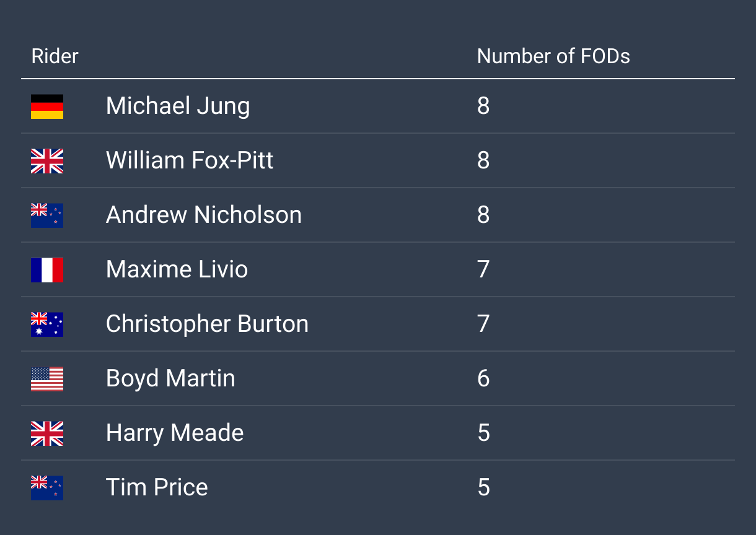
Task: Click Maxime Livio's FOD count of 7
Action: click(x=483, y=270)
